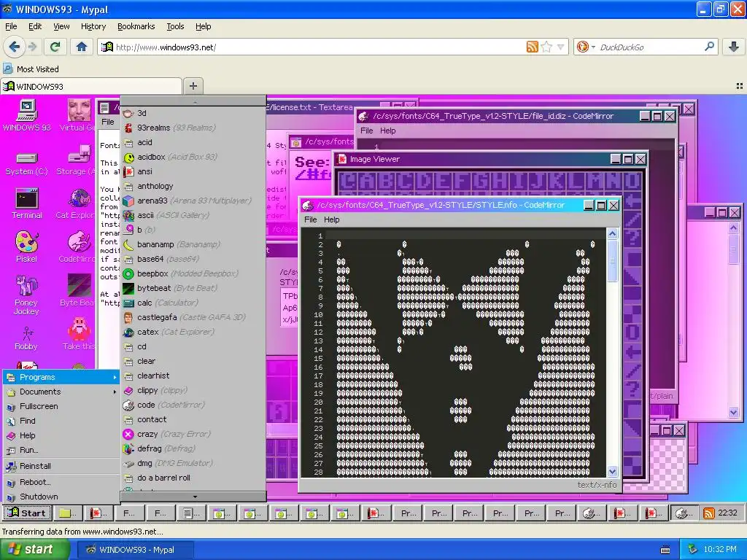This screenshot has width=747, height=560.
Task: Select the 'do a barrel roll' entry
Action: pos(193,478)
